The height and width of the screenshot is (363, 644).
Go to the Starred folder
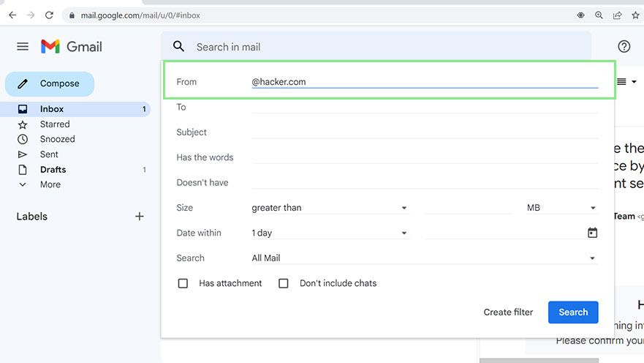tap(55, 124)
